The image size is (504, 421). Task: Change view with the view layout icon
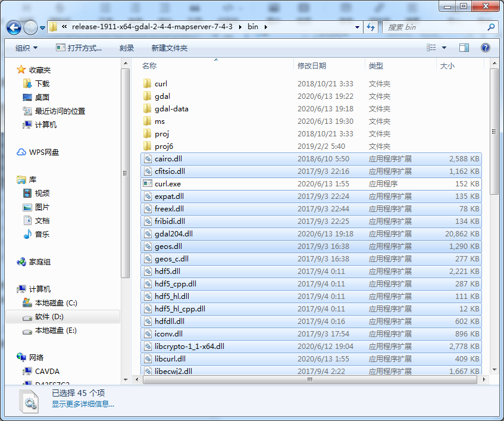[x=431, y=48]
